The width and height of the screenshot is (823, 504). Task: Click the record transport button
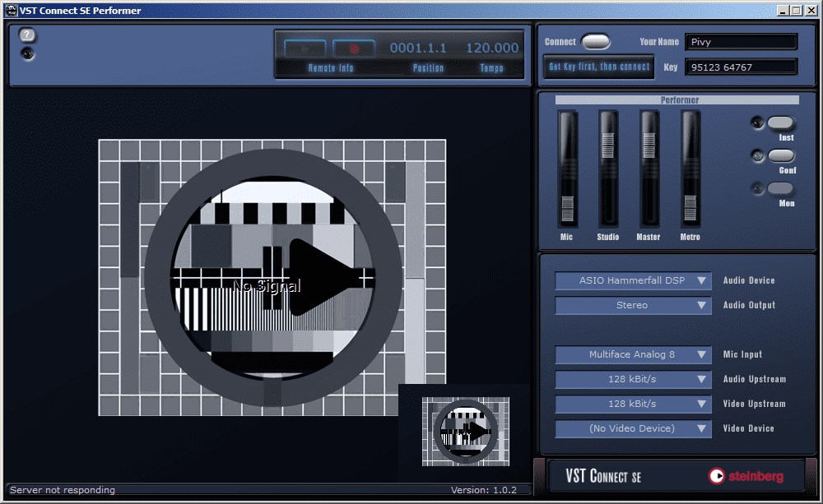coord(354,49)
